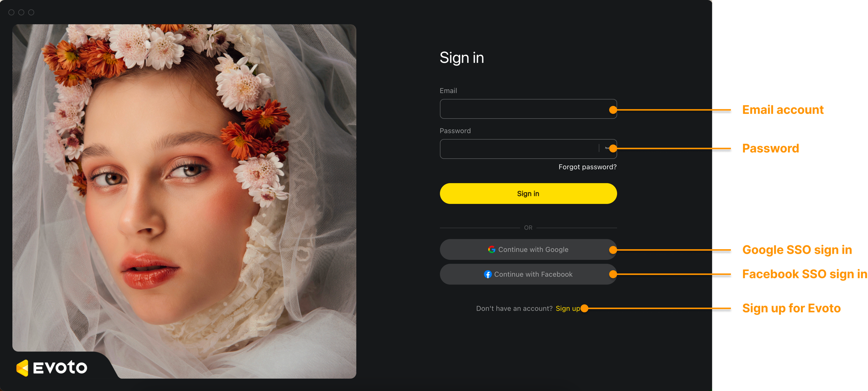Choose Continue with Facebook

[528, 274]
